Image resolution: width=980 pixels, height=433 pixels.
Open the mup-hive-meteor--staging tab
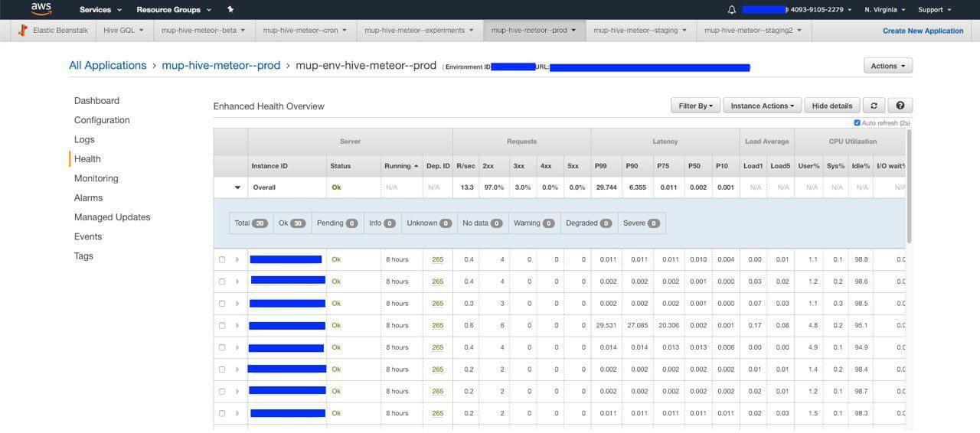pyautogui.click(x=640, y=31)
